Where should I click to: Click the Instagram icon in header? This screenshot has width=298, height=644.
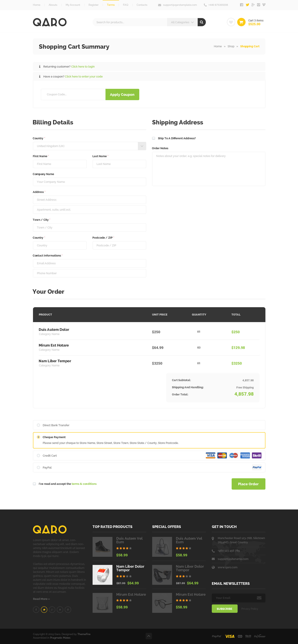click(258, 5)
